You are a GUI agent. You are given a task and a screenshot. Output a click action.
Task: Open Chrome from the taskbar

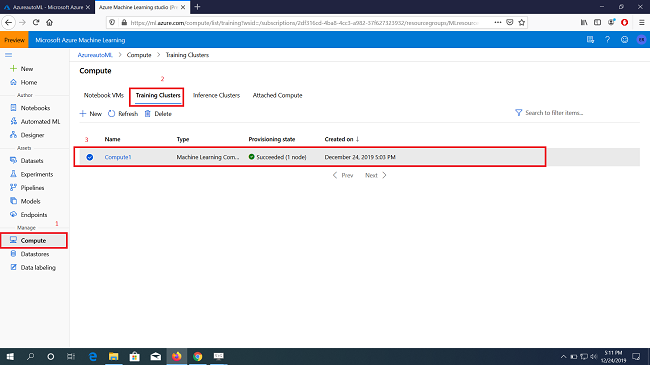tap(197, 356)
